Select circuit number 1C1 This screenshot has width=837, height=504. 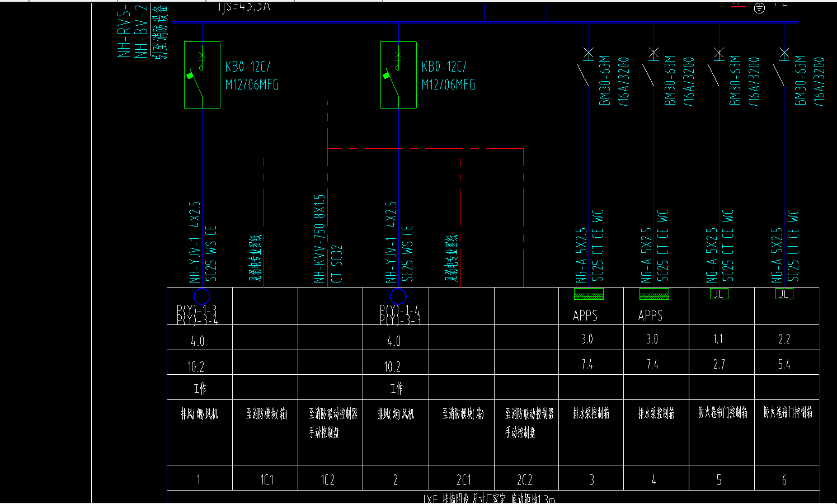[x=267, y=480]
